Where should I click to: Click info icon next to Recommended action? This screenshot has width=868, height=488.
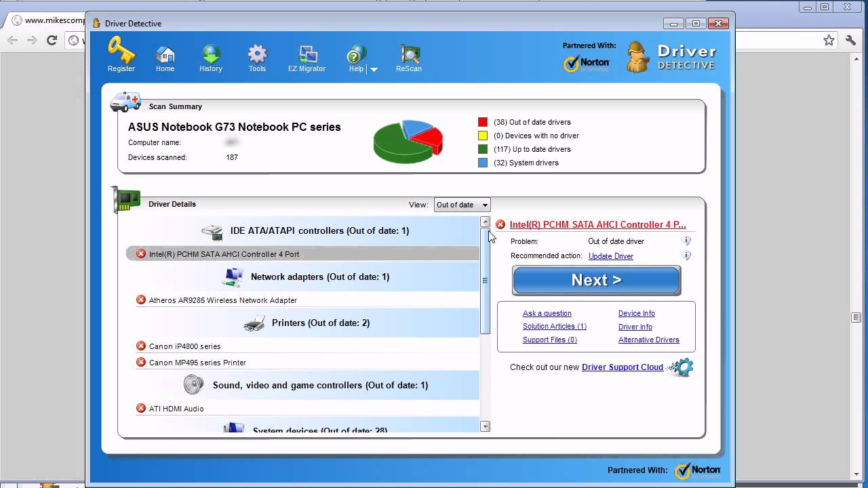coord(686,256)
